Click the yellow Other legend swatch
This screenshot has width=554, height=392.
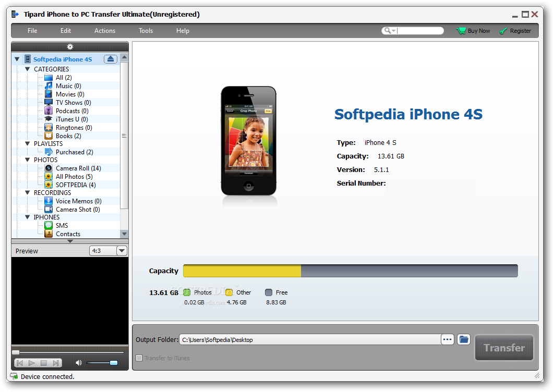(229, 292)
